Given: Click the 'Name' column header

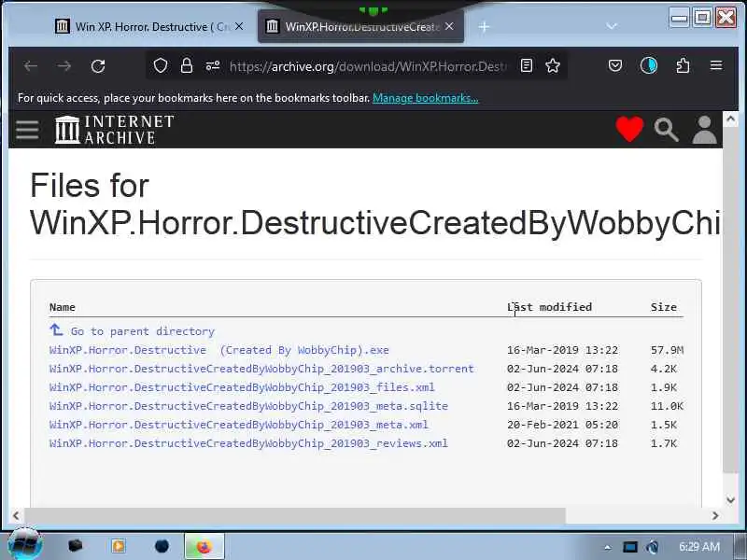Looking at the screenshot, I should (x=63, y=307).
